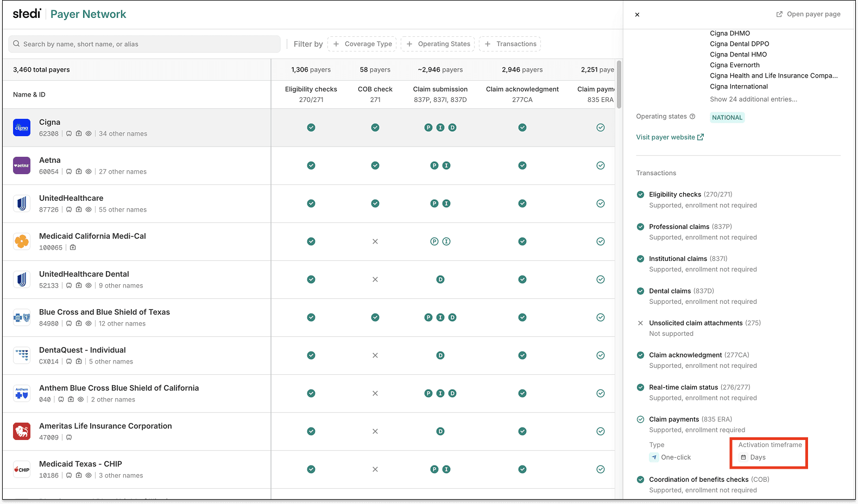Open Cigna's 34 other names

coord(123,133)
